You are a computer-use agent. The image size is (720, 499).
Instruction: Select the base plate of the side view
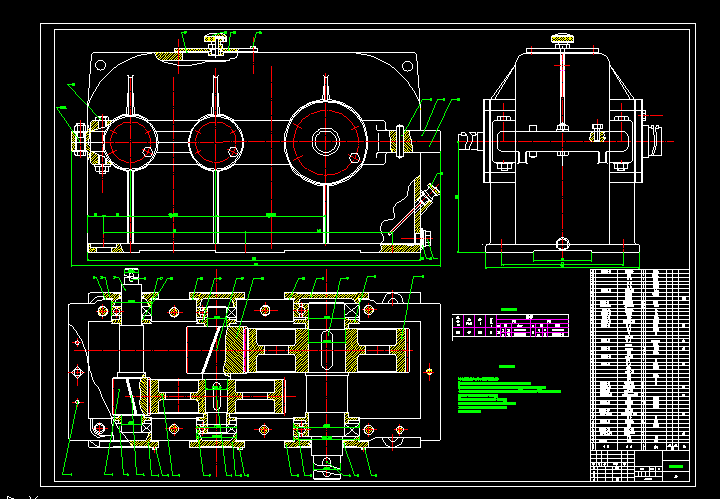click(x=563, y=256)
